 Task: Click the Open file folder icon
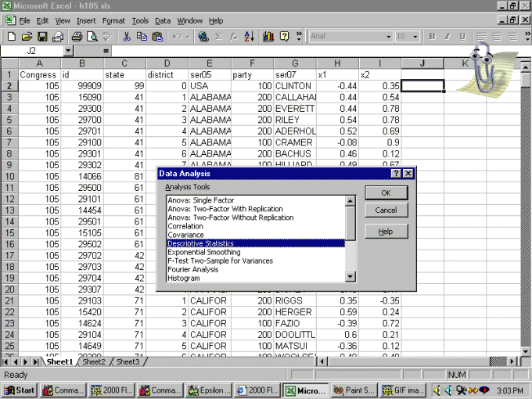[x=27, y=36]
